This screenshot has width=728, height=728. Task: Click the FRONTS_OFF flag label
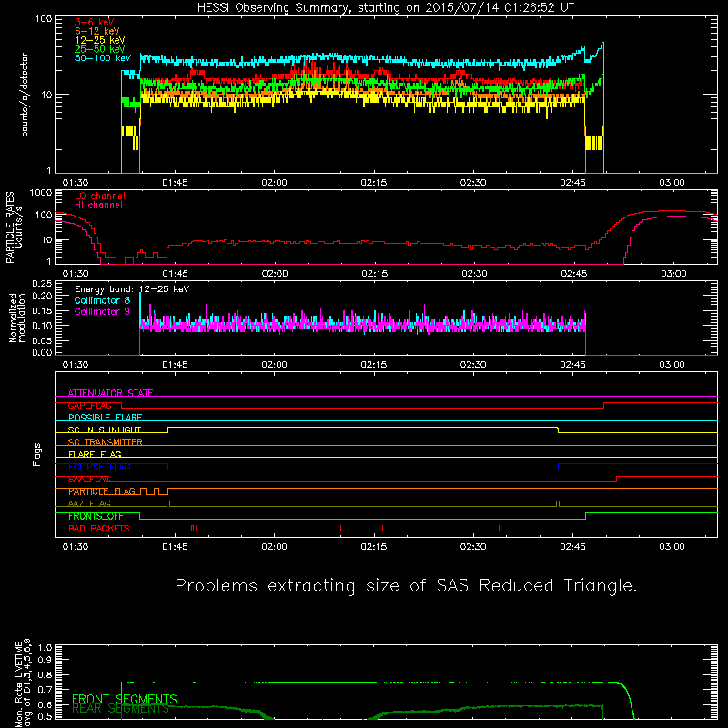(x=96, y=516)
